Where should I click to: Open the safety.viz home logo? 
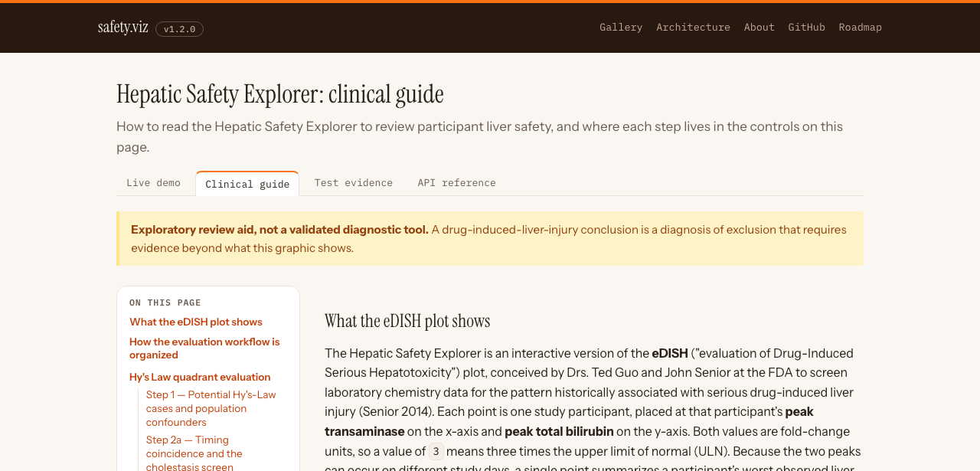123,28
